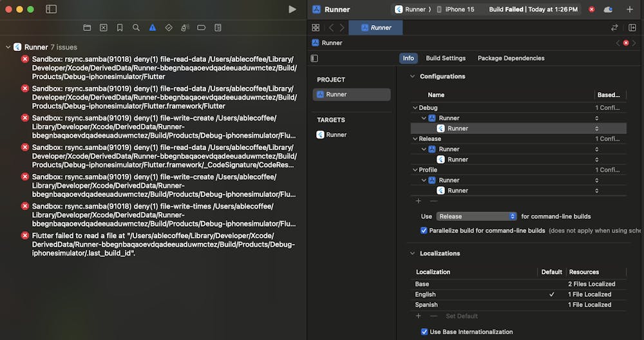Collapse the Runner project under Debug
644x340 pixels.
pos(424,118)
